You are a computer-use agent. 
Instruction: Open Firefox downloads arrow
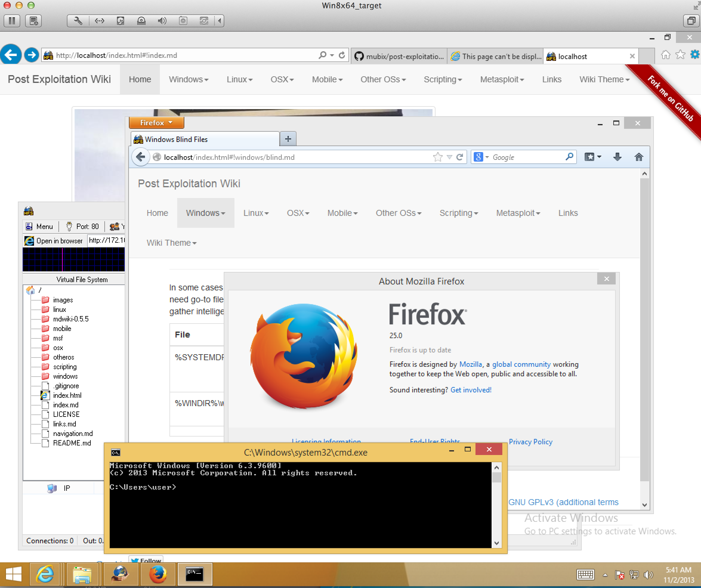617,157
